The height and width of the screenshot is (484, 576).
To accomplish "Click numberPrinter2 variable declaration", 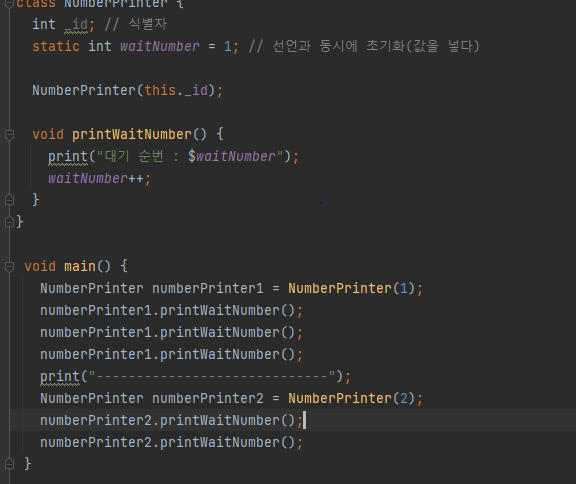I will (x=208, y=398).
